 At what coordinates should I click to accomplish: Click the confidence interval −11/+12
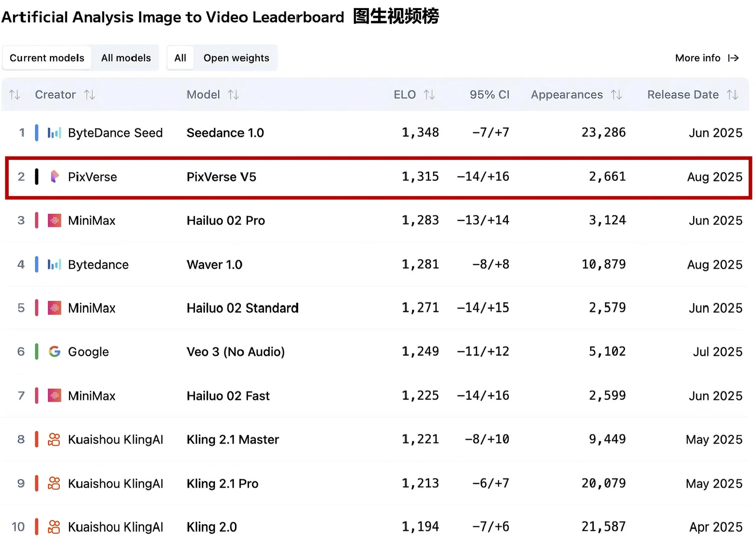point(483,352)
